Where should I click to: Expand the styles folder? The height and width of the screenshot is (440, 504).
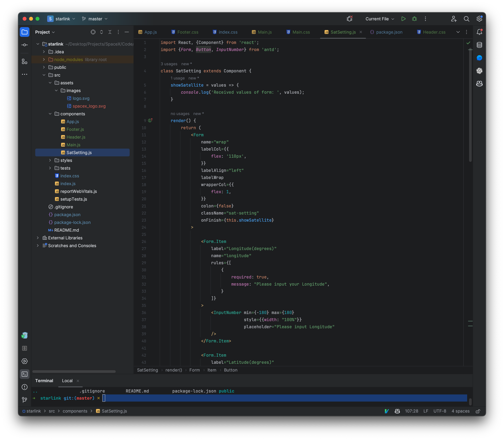tap(50, 160)
